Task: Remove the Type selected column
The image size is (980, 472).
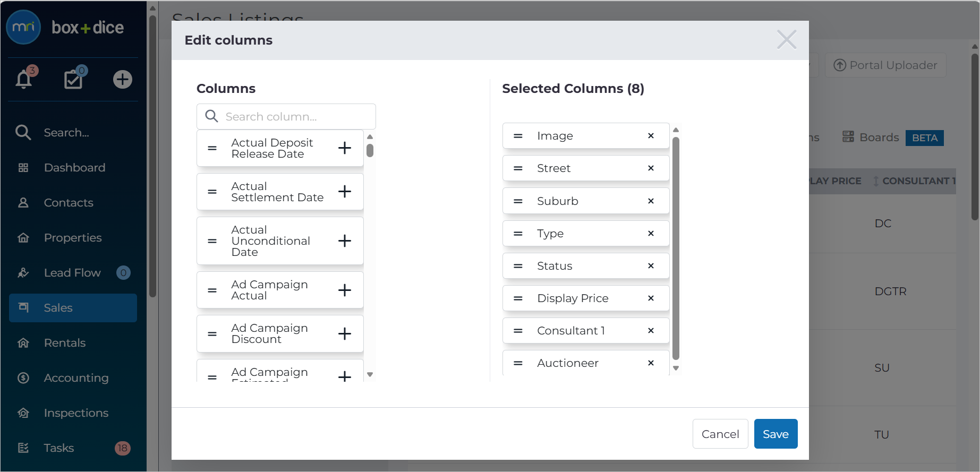Action: (651, 234)
